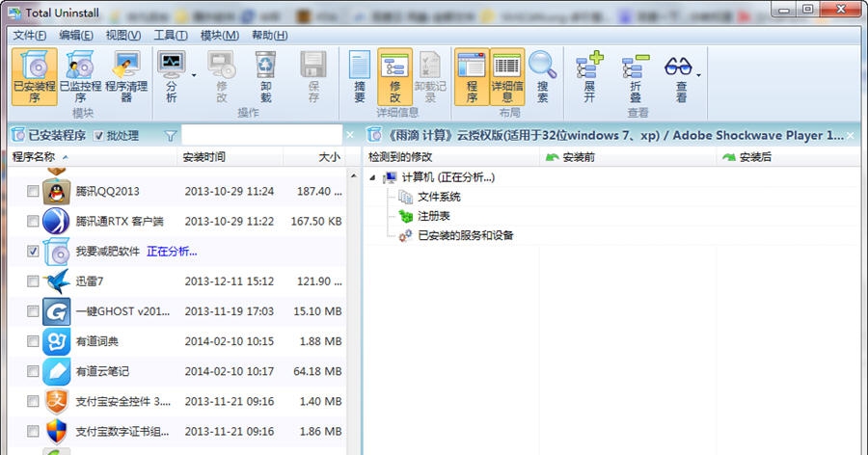Click the 支付宝安全控件 shield icon

click(x=57, y=401)
